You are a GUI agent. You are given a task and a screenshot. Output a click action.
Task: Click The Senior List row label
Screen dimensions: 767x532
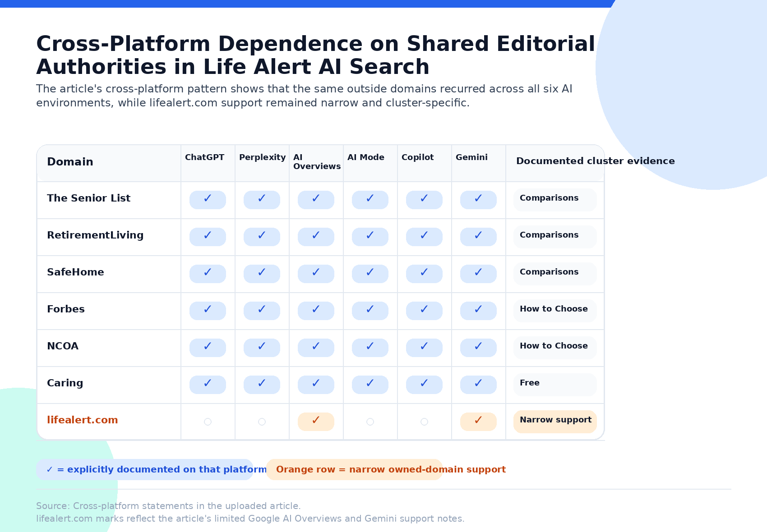click(88, 198)
